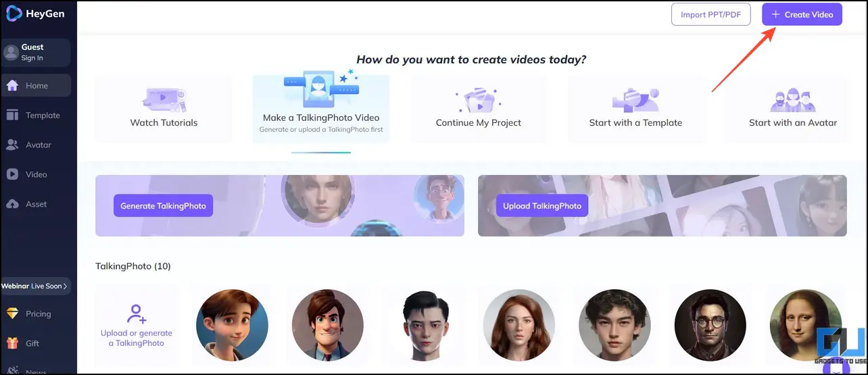This screenshot has width=868, height=375.
Task: Open the Pricing page
Action: [x=36, y=314]
